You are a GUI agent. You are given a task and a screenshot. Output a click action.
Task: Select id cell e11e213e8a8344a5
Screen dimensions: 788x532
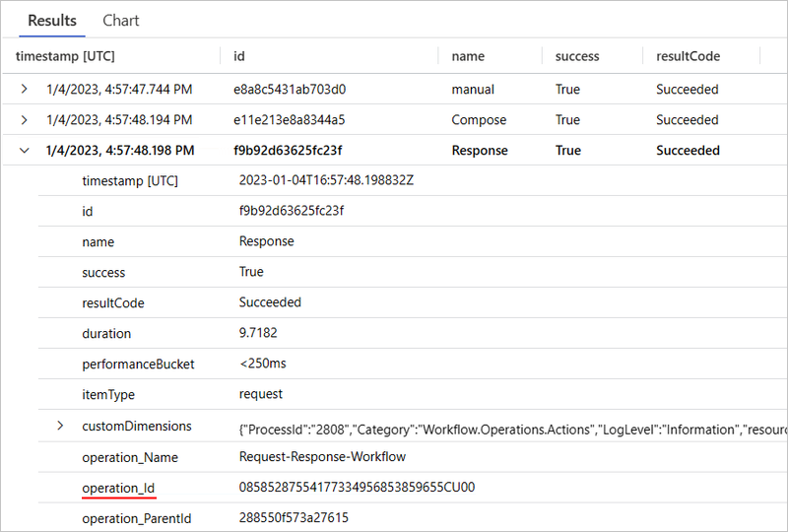pyautogui.click(x=289, y=120)
